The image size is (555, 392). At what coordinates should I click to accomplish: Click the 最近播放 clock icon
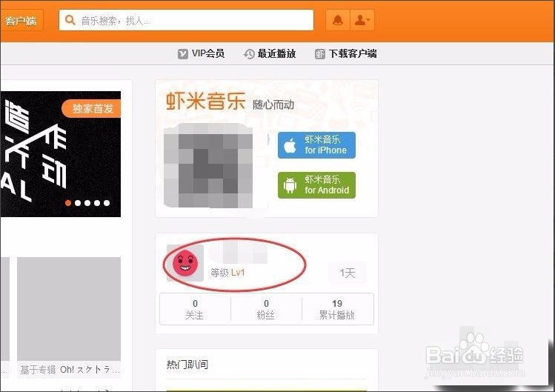click(249, 54)
